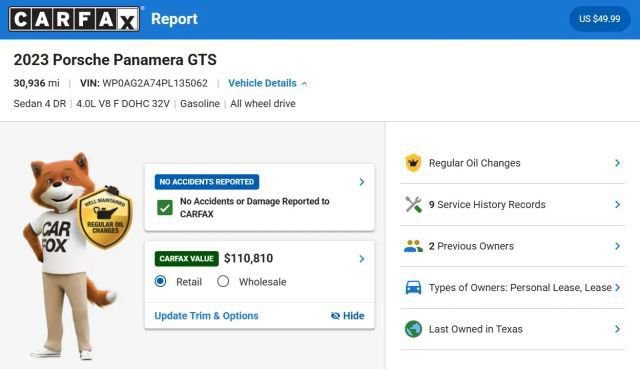The image size is (640, 369).
Task: Click the 2023 Porsche Panamera GTS title
Action: pyautogui.click(x=115, y=60)
